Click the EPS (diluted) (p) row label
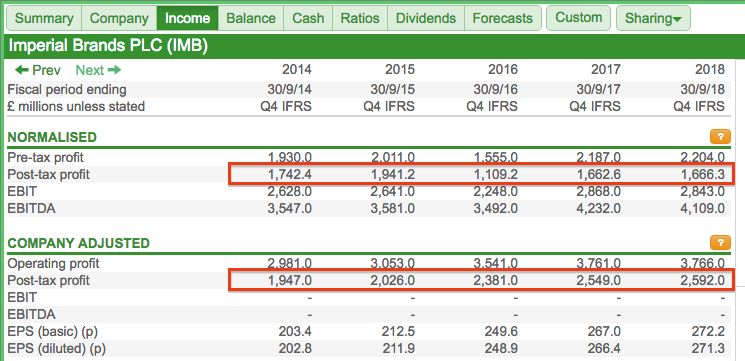Viewport: 745px width, 361px height. (57, 349)
